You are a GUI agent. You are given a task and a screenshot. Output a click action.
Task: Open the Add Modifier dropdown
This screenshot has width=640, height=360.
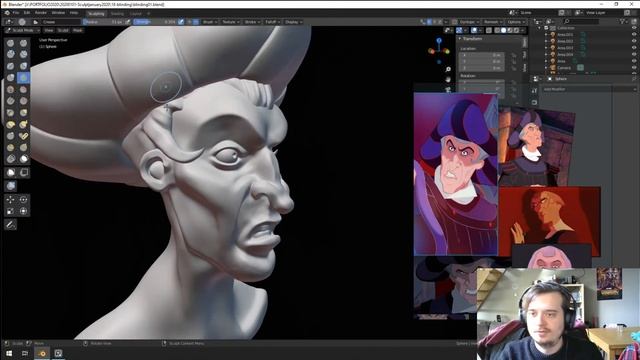click(589, 89)
